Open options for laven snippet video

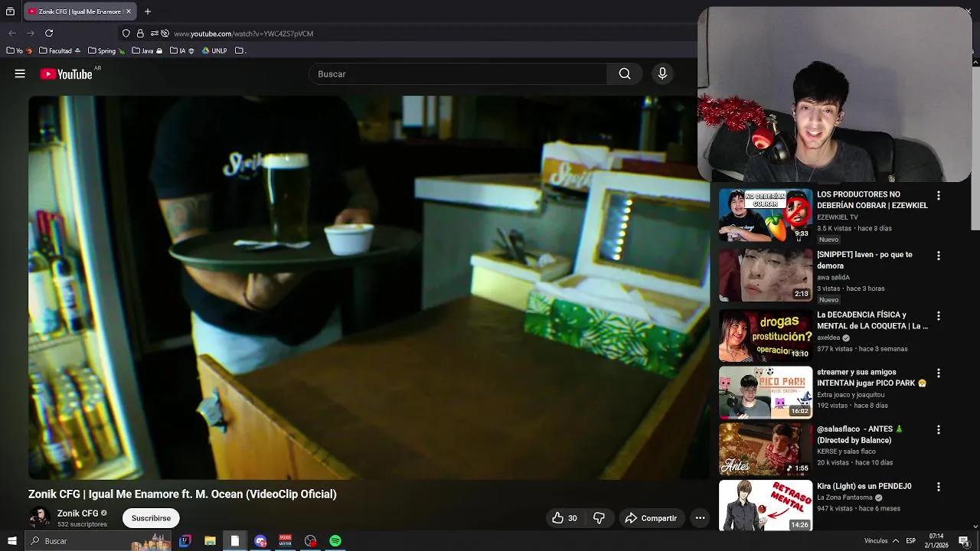click(938, 256)
